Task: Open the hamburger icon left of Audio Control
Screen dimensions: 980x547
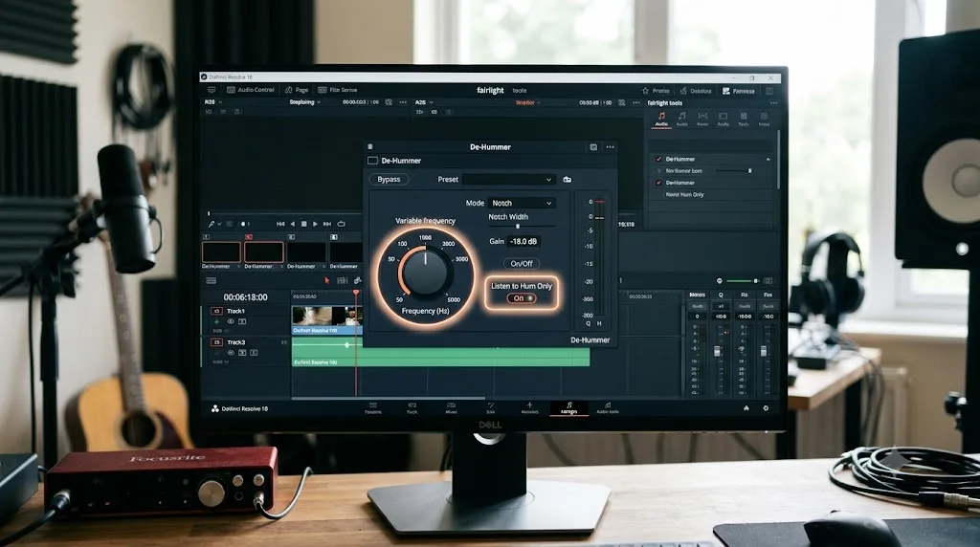Action: (212, 90)
